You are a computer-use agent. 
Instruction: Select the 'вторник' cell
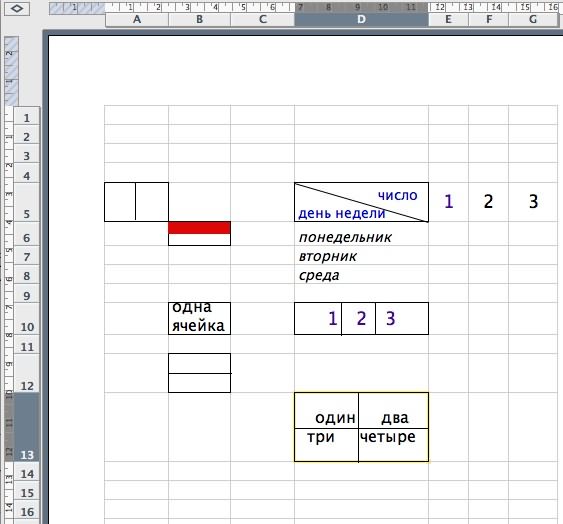[x=361, y=255]
